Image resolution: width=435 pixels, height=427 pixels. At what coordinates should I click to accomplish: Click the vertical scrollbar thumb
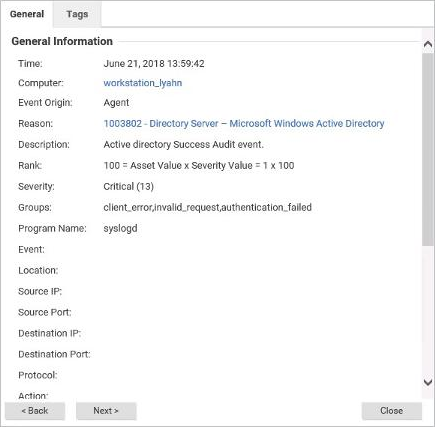click(428, 149)
